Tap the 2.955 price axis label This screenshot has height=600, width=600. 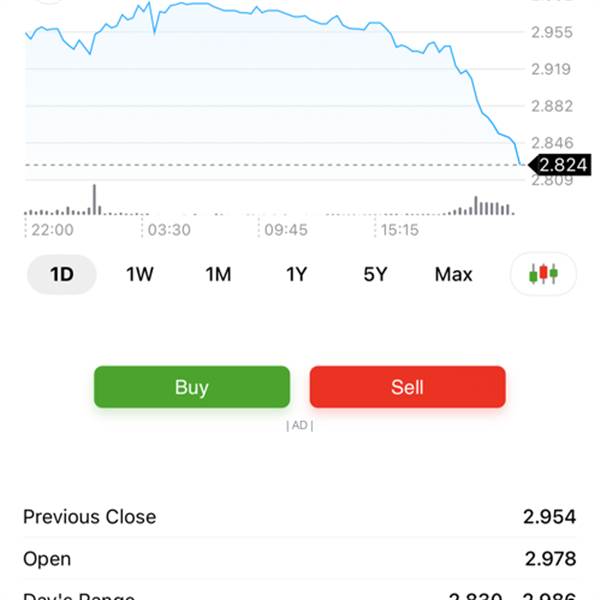pos(552,32)
